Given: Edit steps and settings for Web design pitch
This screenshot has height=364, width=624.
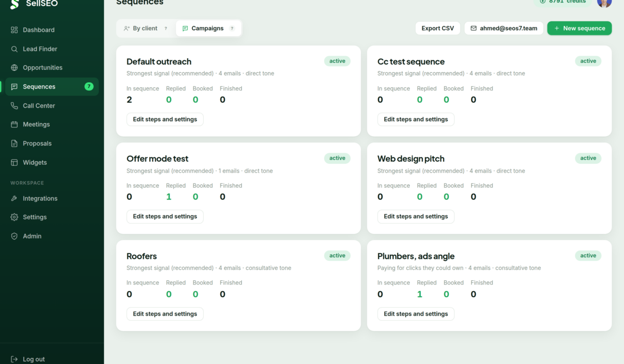Looking at the screenshot, I should [416, 217].
